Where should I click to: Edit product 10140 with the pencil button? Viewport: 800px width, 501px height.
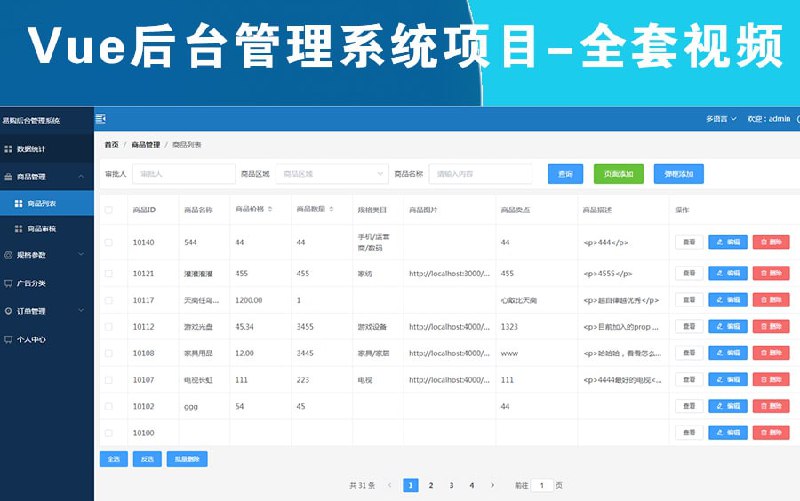[x=728, y=242]
